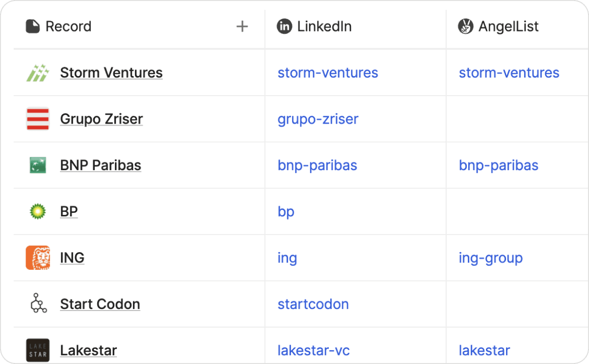Click the bnp-paribas AngelList link
This screenshot has height=364, width=589.
[x=498, y=165]
